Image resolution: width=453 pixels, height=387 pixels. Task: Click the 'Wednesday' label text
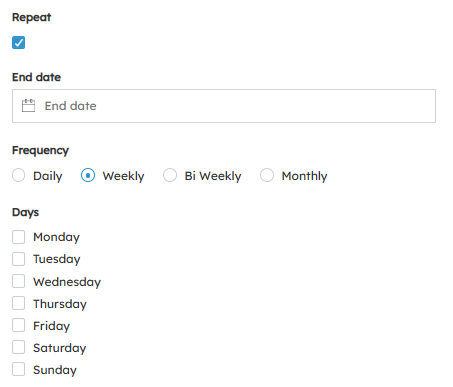click(x=67, y=282)
